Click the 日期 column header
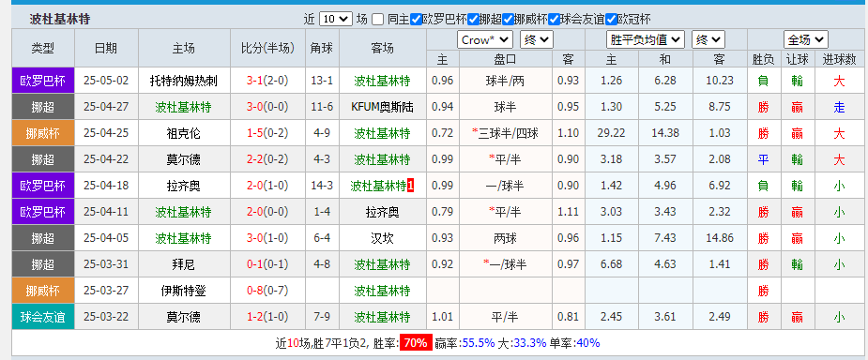Image resolution: width=868 pixels, height=360 pixels. point(106,48)
